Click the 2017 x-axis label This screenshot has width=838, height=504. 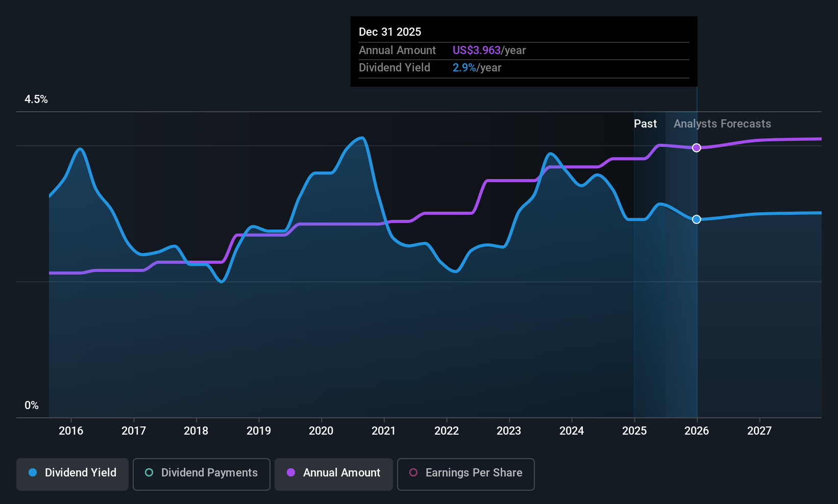pos(134,431)
